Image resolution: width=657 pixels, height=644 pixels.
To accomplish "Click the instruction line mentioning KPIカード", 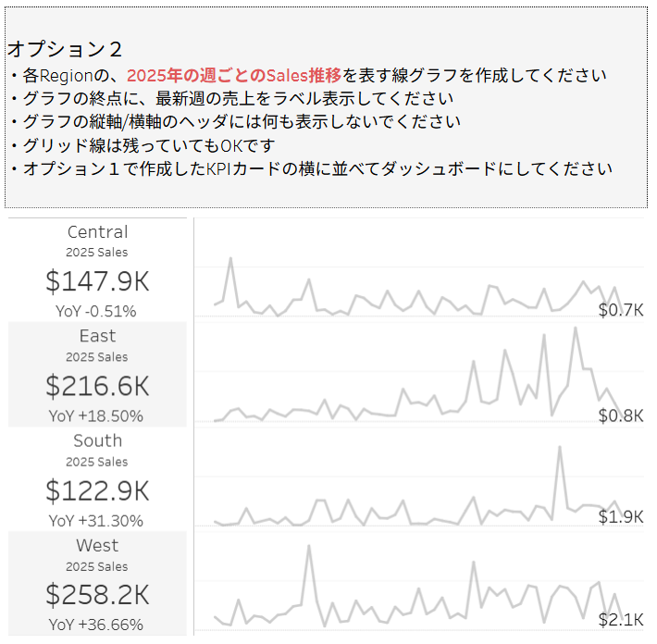I will click(312, 169).
